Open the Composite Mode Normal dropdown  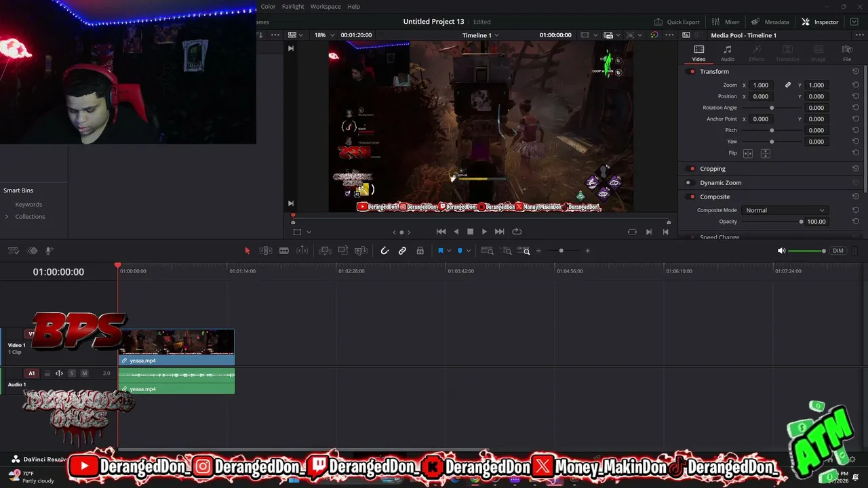[x=785, y=210]
